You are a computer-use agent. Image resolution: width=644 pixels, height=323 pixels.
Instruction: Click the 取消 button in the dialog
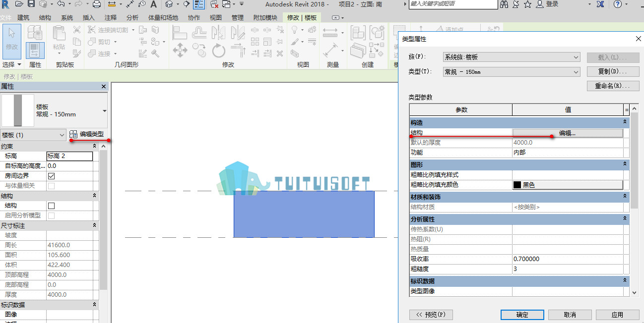point(570,315)
